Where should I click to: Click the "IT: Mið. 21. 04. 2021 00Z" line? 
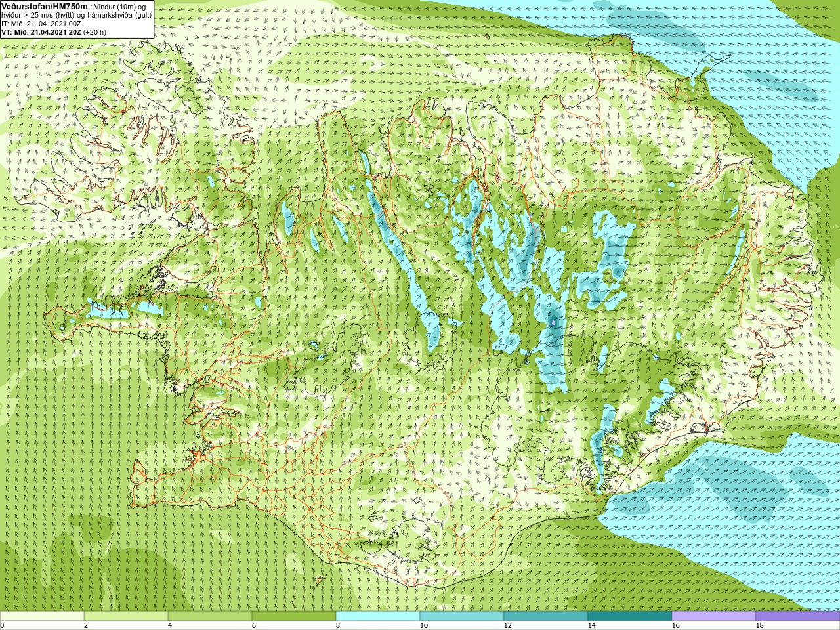41,23
